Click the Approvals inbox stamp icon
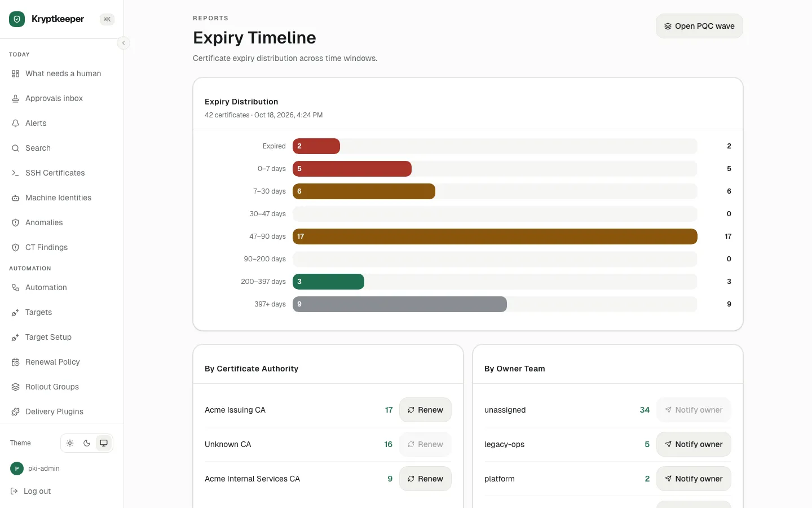 coord(16,99)
